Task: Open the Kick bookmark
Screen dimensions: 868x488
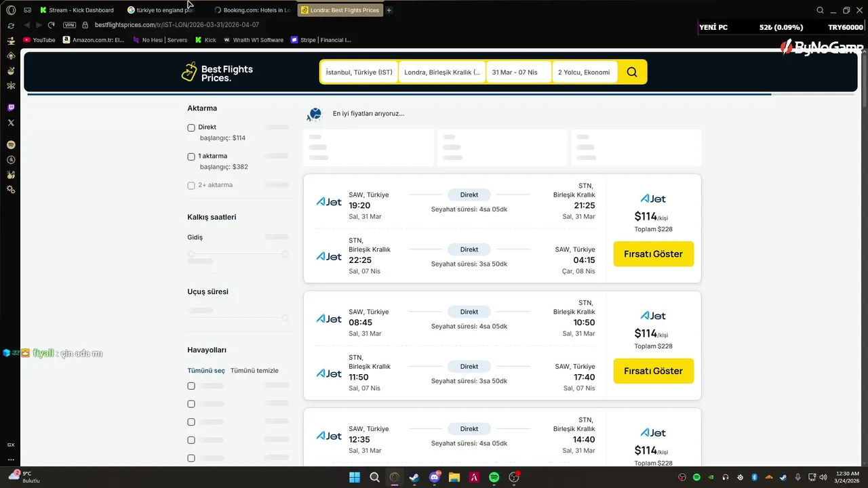Action: coord(206,40)
